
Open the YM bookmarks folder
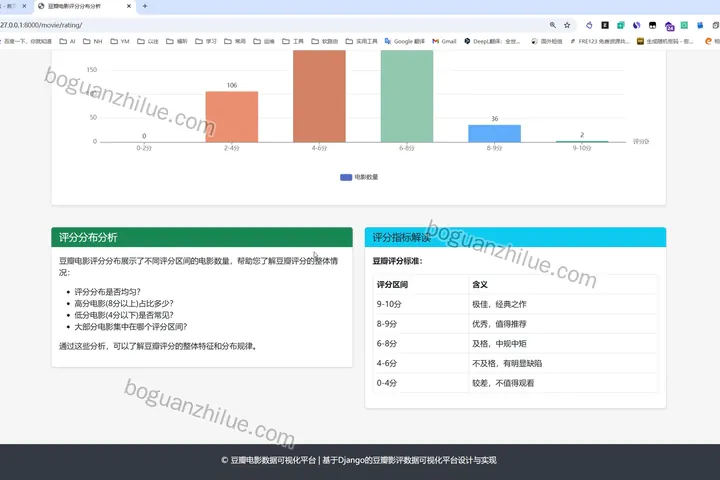120,41
